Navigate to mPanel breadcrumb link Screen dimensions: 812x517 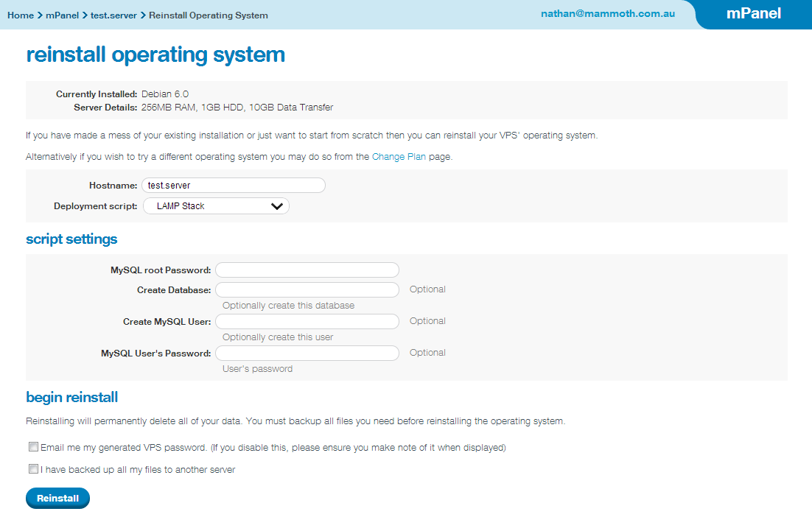[x=62, y=13]
